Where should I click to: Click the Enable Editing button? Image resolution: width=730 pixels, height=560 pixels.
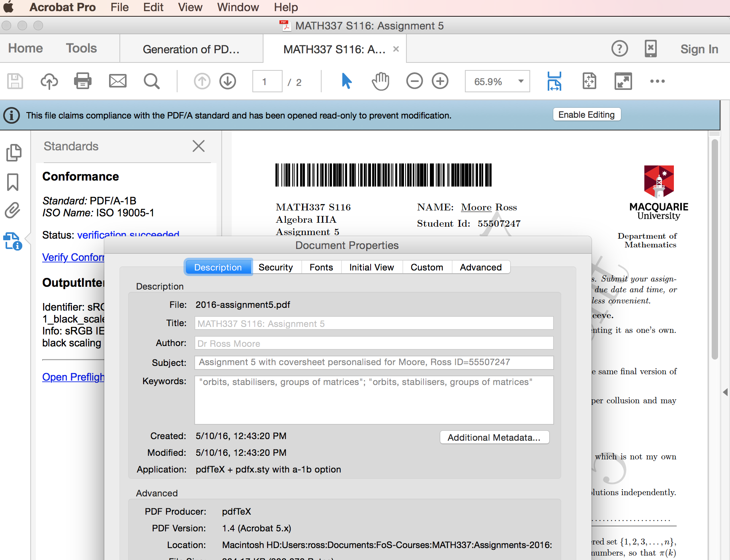(x=586, y=115)
